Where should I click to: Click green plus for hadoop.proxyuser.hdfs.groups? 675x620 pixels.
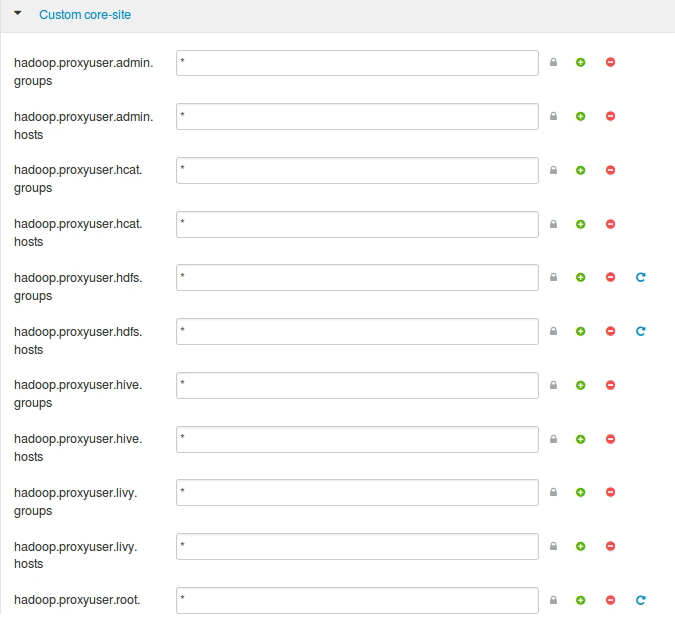[x=580, y=277]
